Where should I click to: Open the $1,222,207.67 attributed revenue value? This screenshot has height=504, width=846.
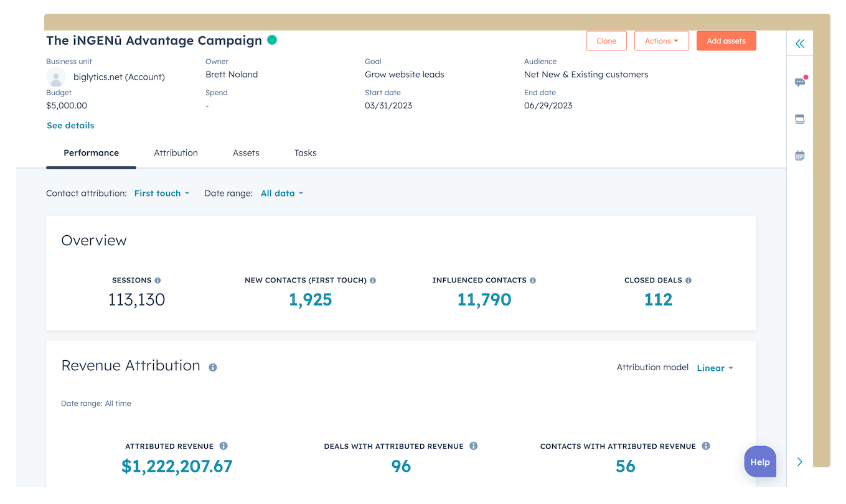(177, 467)
